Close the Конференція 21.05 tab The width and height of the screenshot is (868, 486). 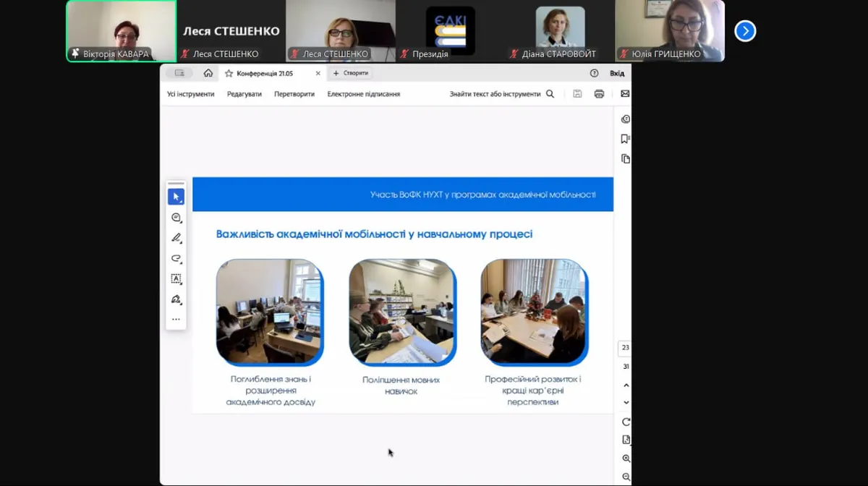point(318,73)
